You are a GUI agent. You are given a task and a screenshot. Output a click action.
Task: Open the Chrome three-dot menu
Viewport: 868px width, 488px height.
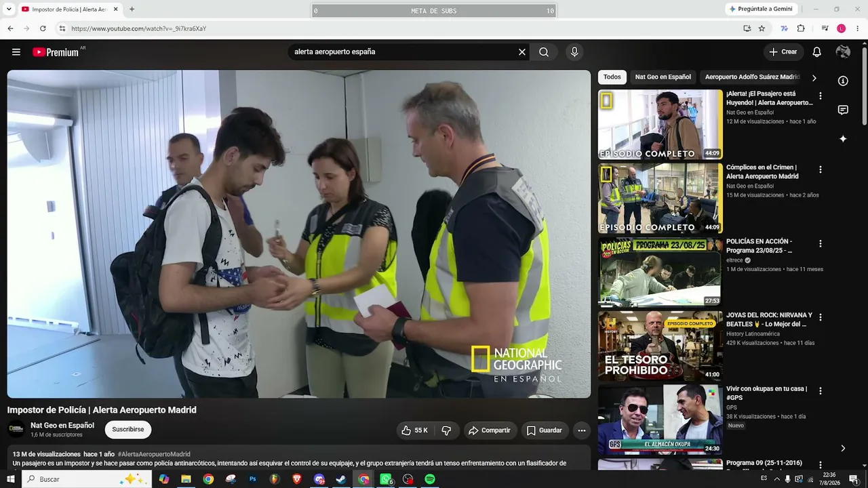858,28
